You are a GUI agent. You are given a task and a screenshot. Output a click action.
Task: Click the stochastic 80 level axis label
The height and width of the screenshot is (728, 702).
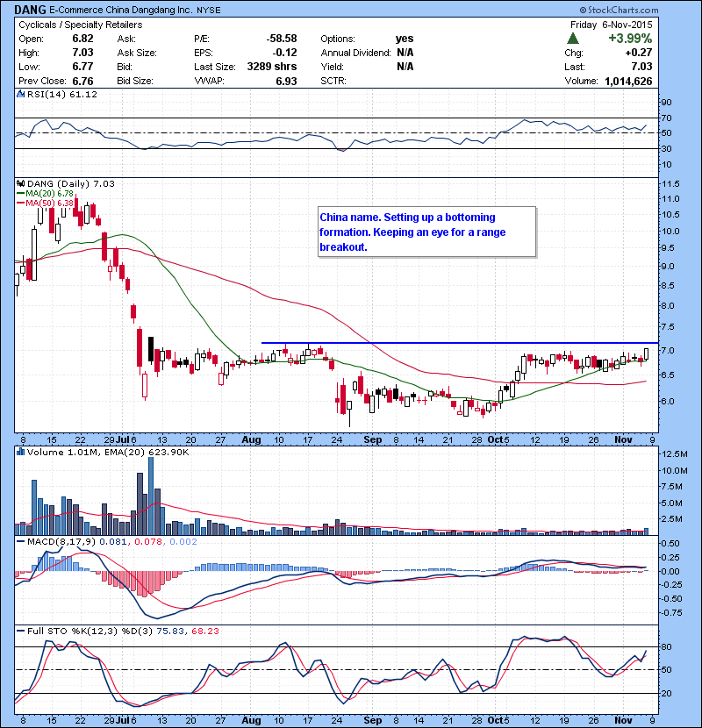click(666, 646)
